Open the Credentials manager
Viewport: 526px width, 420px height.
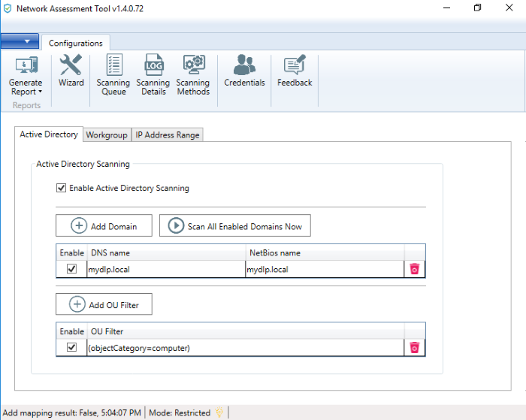(244, 72)
